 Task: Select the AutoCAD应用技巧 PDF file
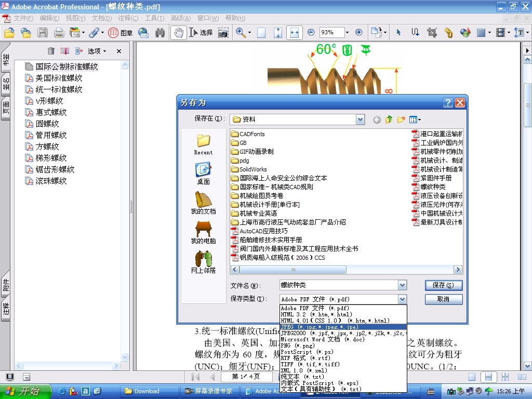[259, 231]
